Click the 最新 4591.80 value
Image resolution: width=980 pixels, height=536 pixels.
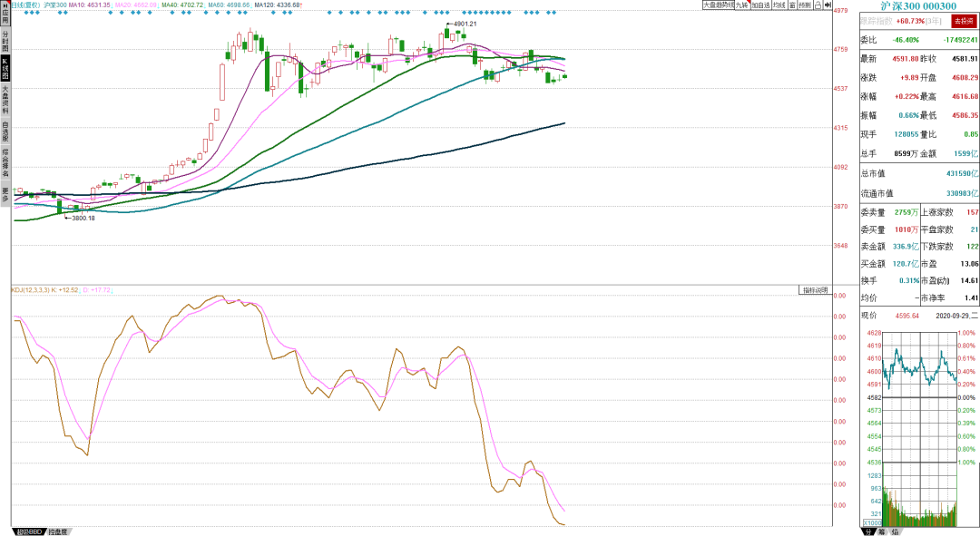[905, 59]
